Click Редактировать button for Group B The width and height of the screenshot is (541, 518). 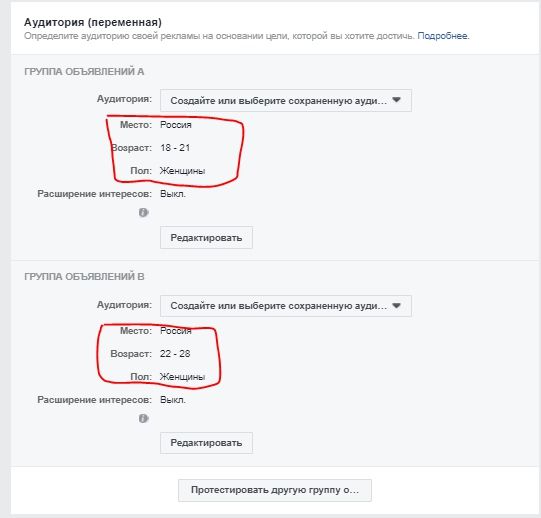click(206, 443)
